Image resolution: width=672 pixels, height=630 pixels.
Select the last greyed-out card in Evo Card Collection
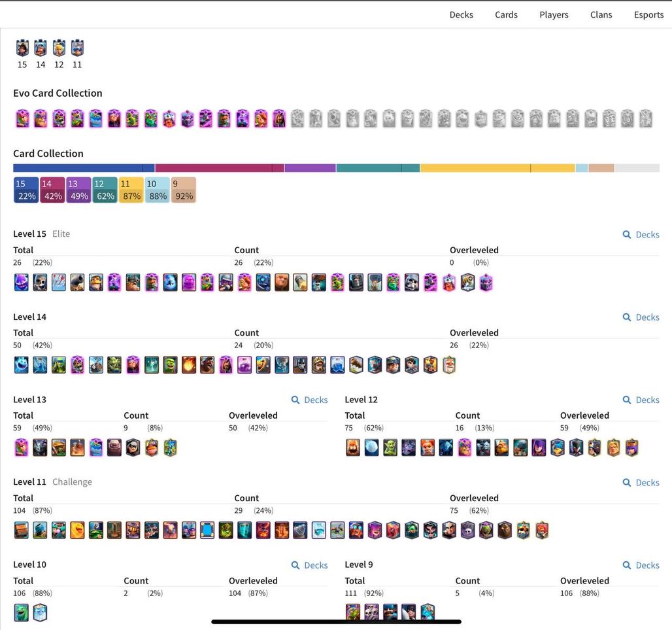click(x=645, y=118)
